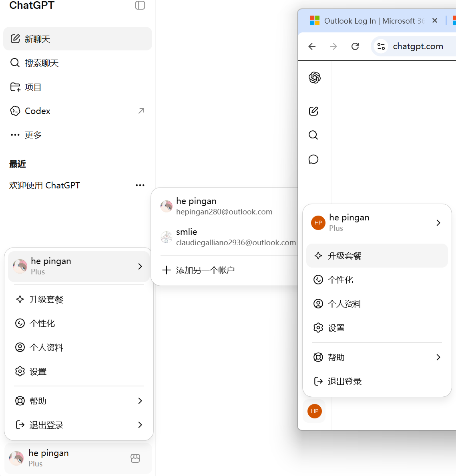Open 个性化 in the left menu
Screen dimensions: 456x476
[79, 323]
